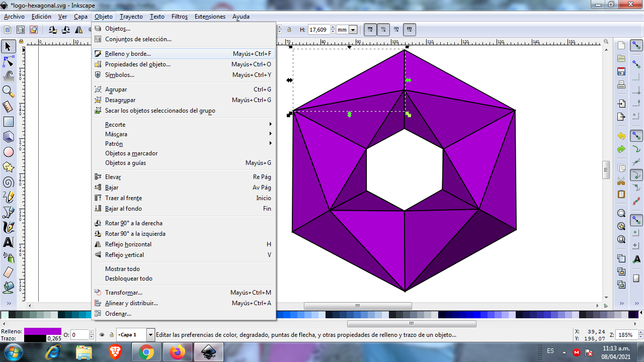The width and height of the screenshot is (644, 362).
Task: Select the Ellipse circle tool
Action: [8, 151]
